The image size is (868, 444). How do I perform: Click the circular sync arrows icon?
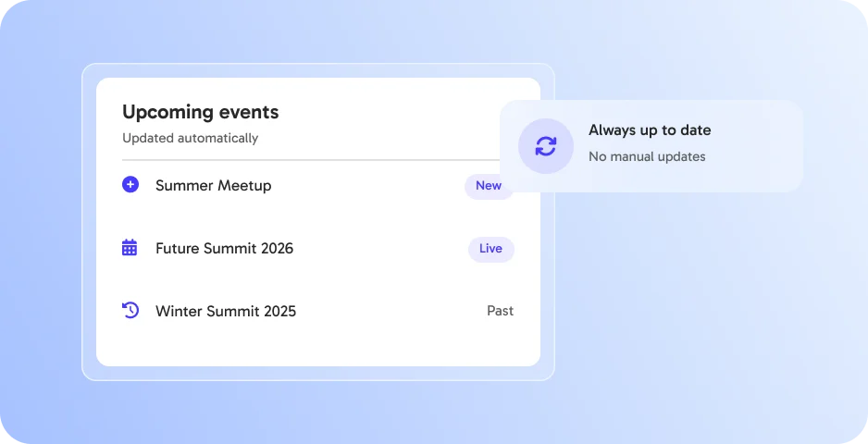pos(546,146)
